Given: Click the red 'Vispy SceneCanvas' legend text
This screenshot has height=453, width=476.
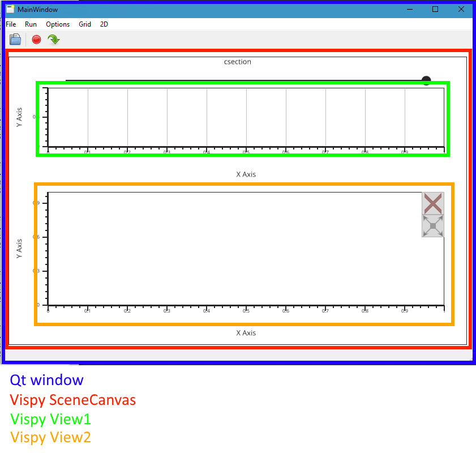Looking at the screenshot, I should point(72,400).
